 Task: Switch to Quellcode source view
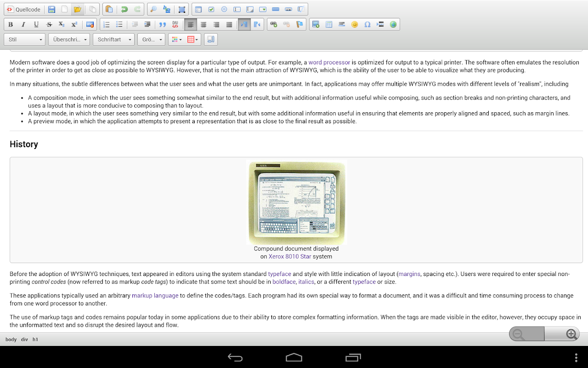tap(23, 9)
